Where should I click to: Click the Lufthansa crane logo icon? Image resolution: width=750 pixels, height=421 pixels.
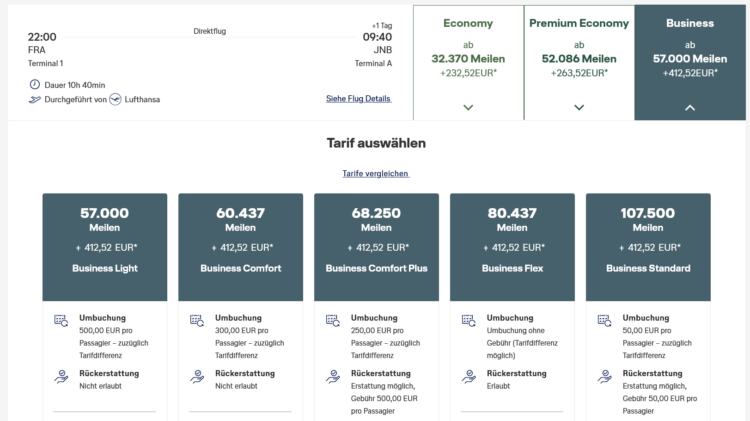[115, 100]
